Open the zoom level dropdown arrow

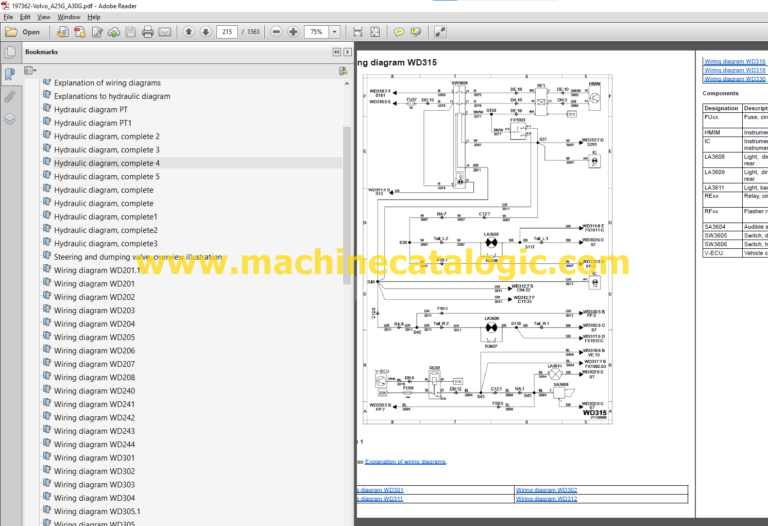[335, 32]
